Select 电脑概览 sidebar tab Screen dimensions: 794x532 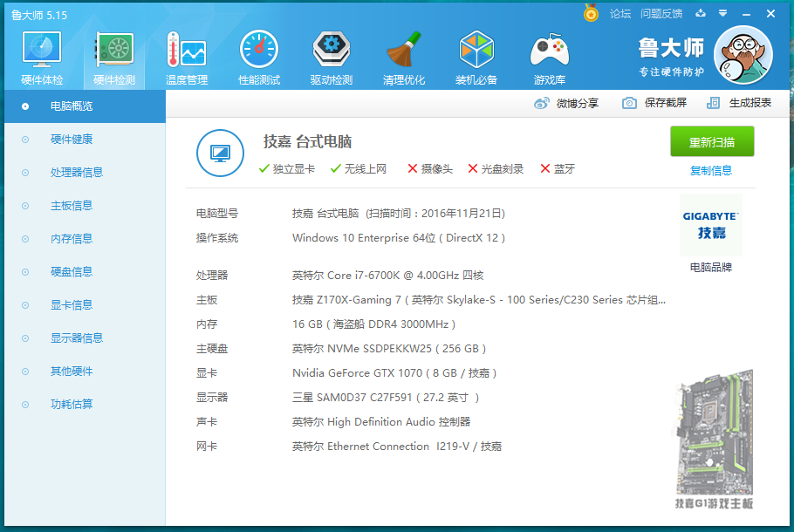86,106
